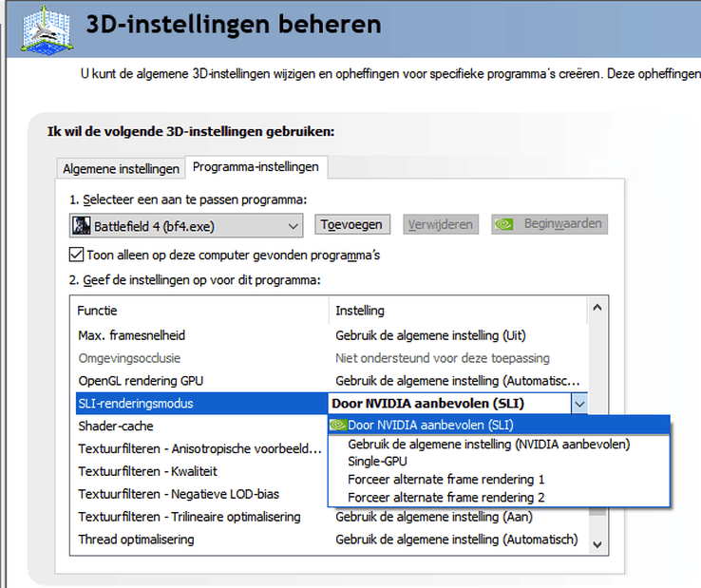Viewport: 701px width, 588px height.
Task: Toggle 'Toon alleen op deze computer' checkbox
Action: pyautogui.click(x=77, y=255)
